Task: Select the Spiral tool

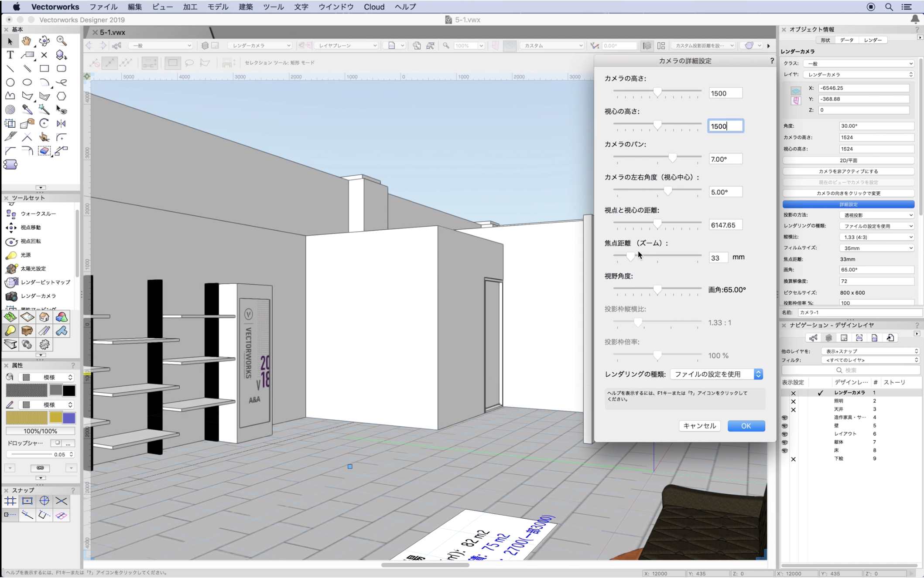Action: 10,110
